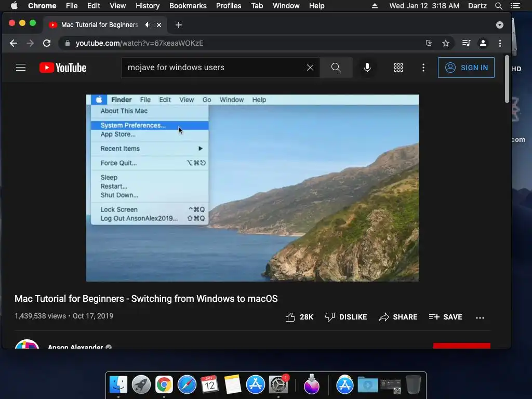Screen dimensions: 532x399
Task: Open the purple ball installer Dock icon
Action: point(312,384)
